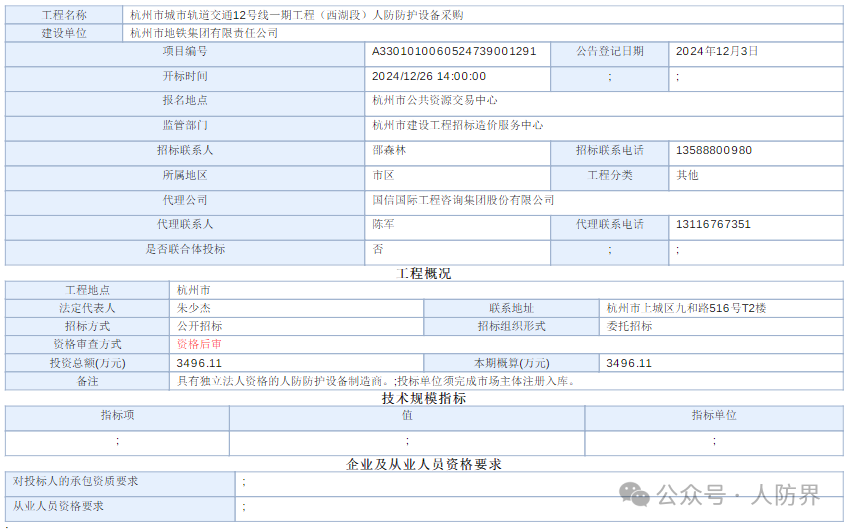Select region value 市区
848x529 pixels.
point(383,175)
